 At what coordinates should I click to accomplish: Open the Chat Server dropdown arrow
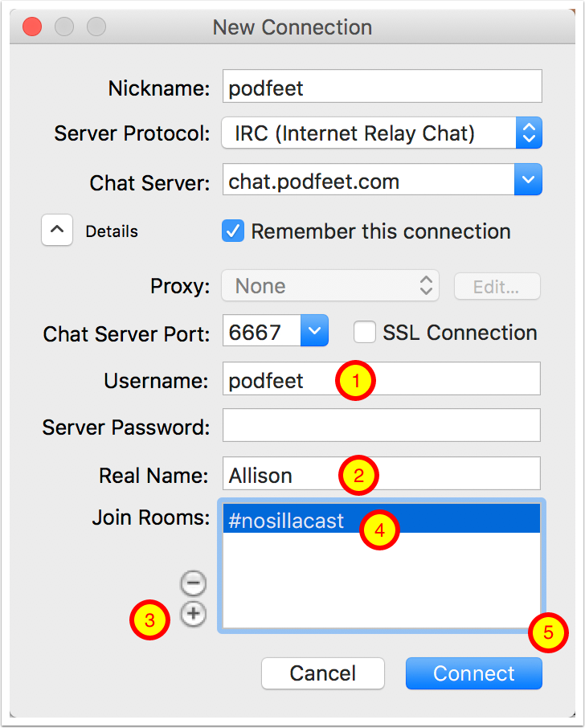coord(528,179)
